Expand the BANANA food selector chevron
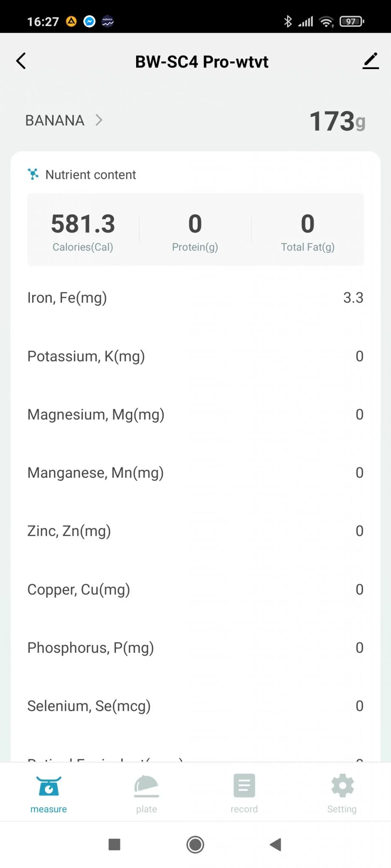Viewport: 391px width, 868px height. 99,120
